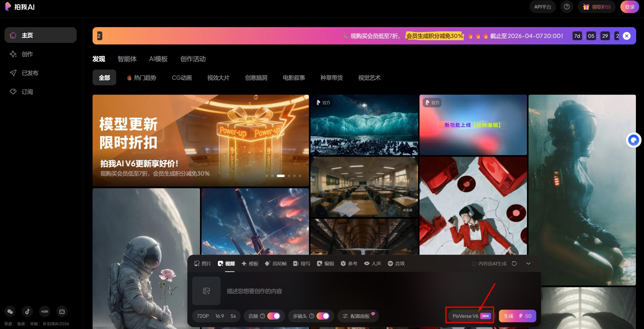Screen dimensions: 644x329
Task: Switch to the 智能体 tab
Action: 127,59
